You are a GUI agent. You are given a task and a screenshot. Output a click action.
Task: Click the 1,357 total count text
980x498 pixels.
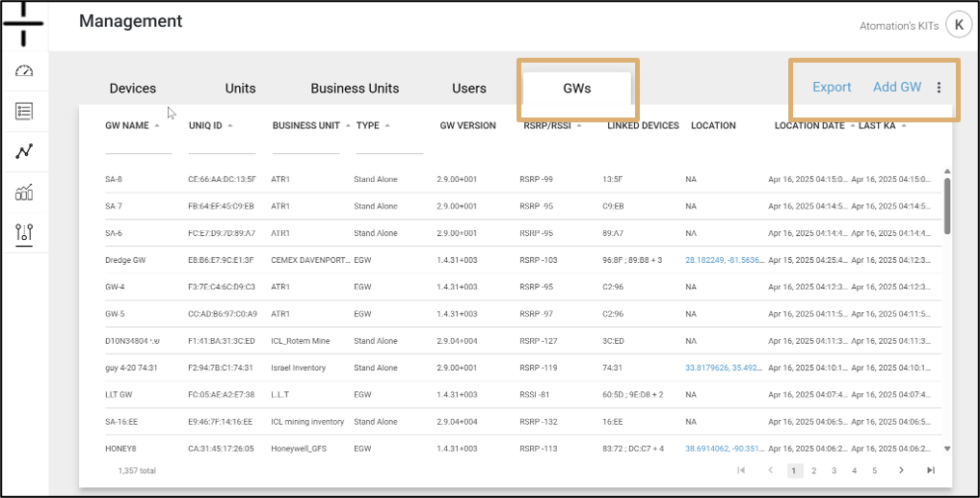coord(137,470)
